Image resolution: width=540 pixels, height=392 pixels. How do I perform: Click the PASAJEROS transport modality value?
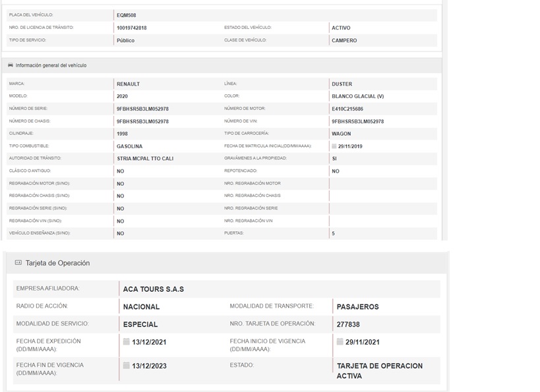point(357,306)
